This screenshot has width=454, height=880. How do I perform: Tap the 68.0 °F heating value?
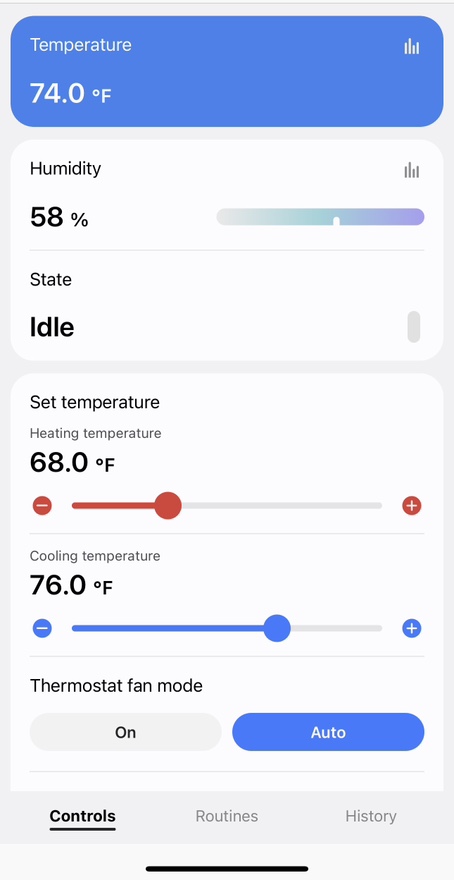[x=72, y=463]
